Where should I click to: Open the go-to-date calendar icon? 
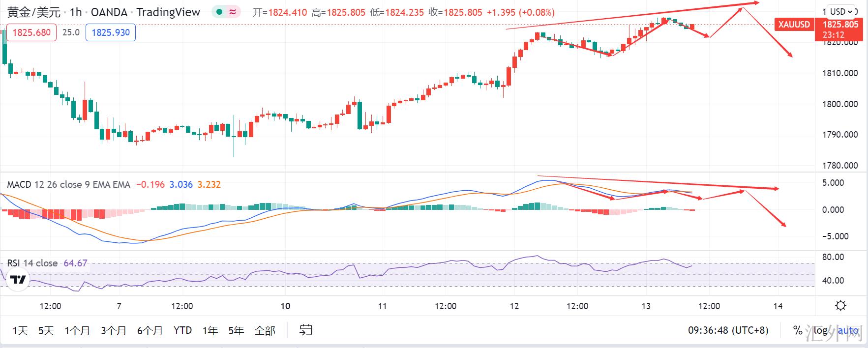click(x=306, y=330)
